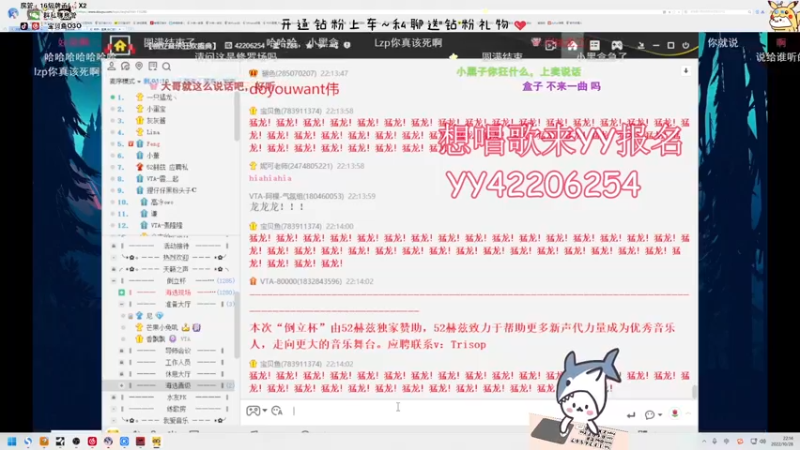
Task: Click the channel tree scrollbar
Action: pos(237,327)
